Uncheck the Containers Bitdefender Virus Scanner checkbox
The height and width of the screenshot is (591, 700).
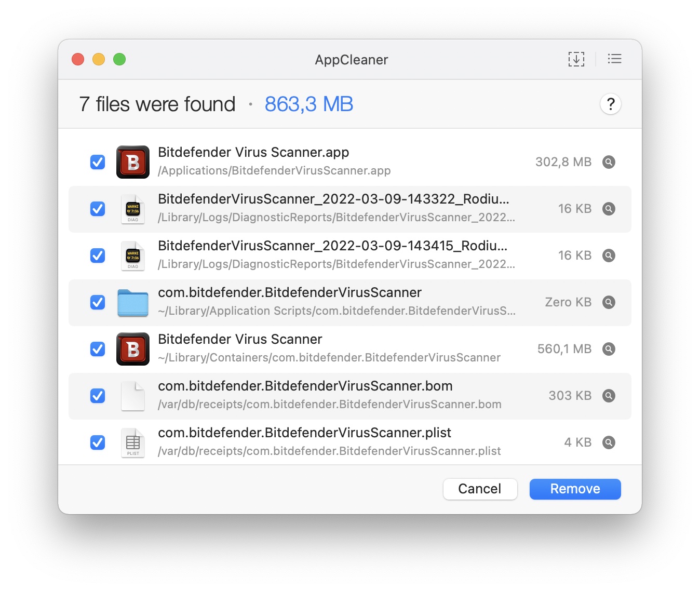tap(98, 349)
